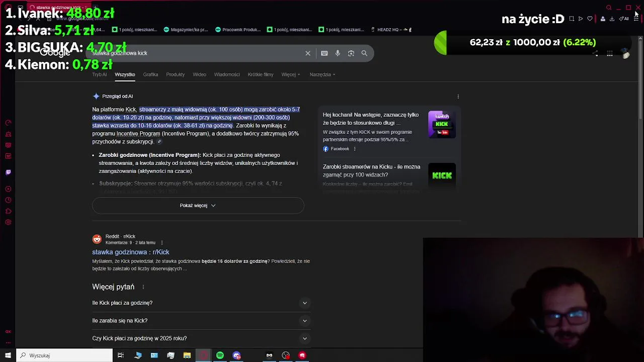Switch to the Wiadomości tab
Image resolution: width=644 pixels, height=362 pixels.
coord(227,74)
